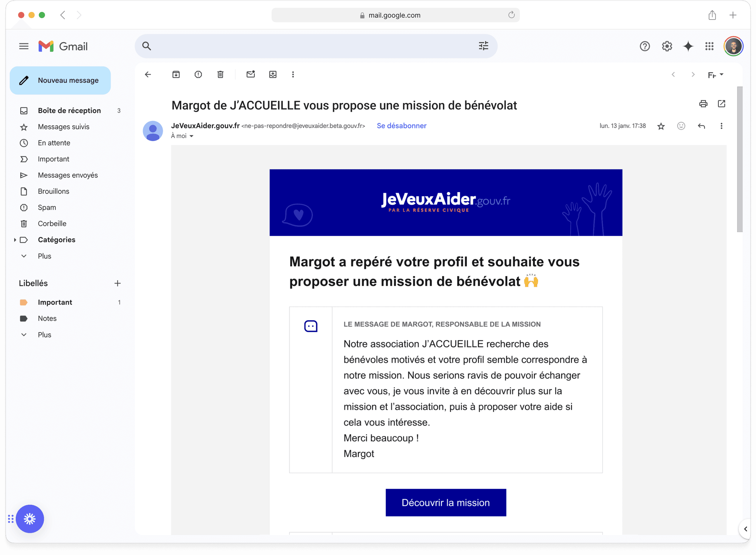This screenshot has width=756, height=555.
Task: Delete this email with trash icon
Action: click(x=221, y=75)
